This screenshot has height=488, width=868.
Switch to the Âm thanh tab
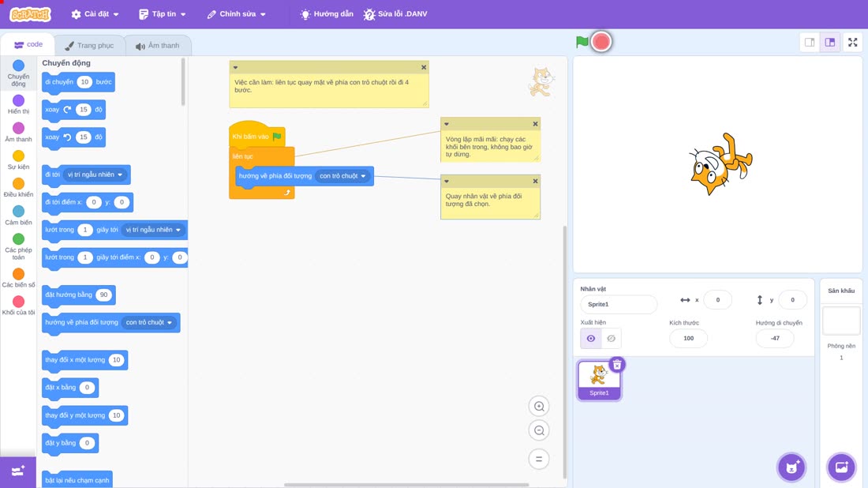[x=158, y=46]
